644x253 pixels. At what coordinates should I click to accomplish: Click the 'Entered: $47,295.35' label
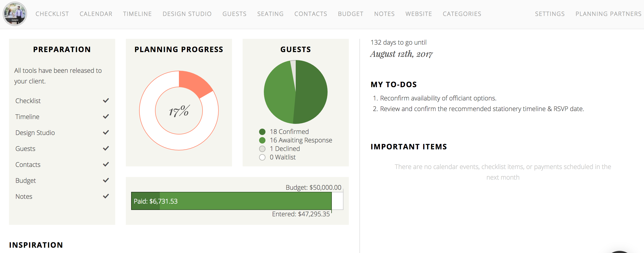point(301,214)
